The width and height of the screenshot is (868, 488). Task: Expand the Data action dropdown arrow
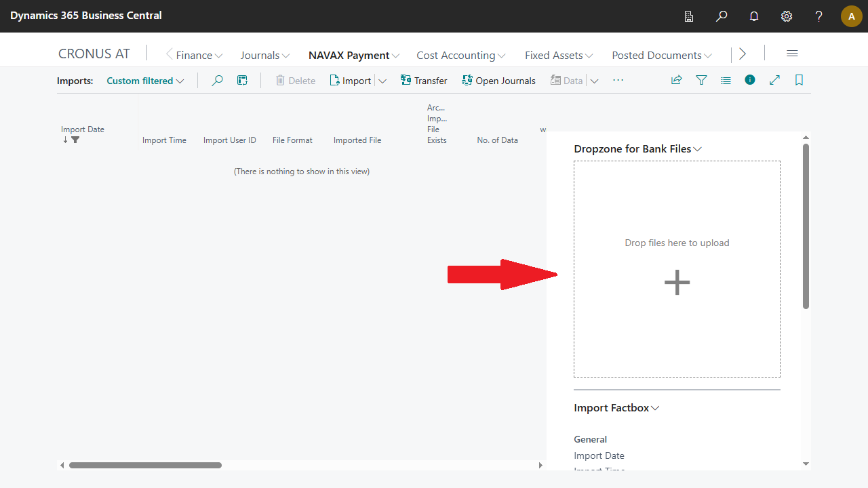pos(594,81)
